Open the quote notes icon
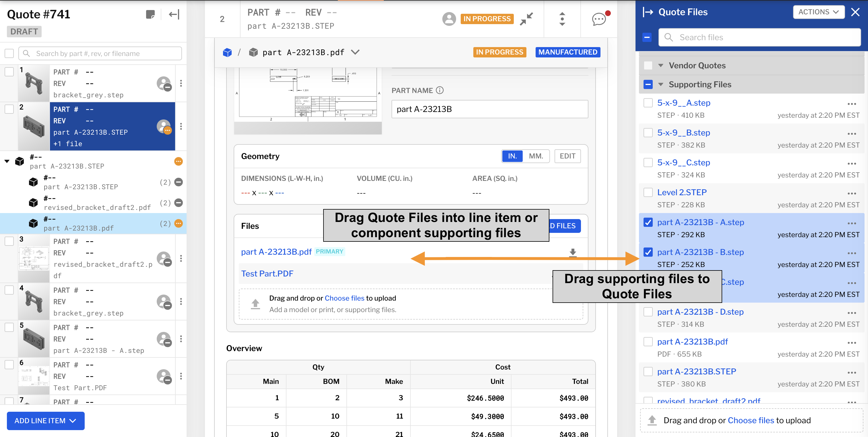 (150, 14)
